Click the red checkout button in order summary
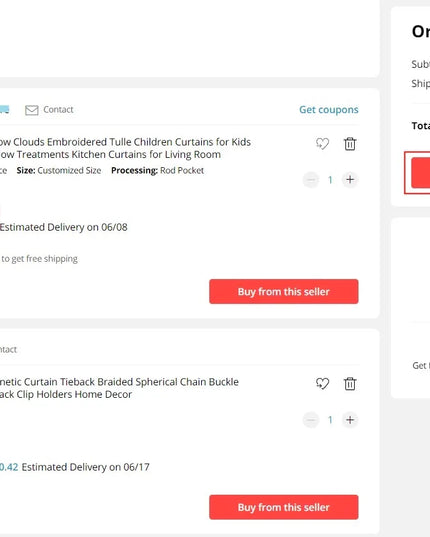This screenshot has height=537, width=430. point(420,173)
